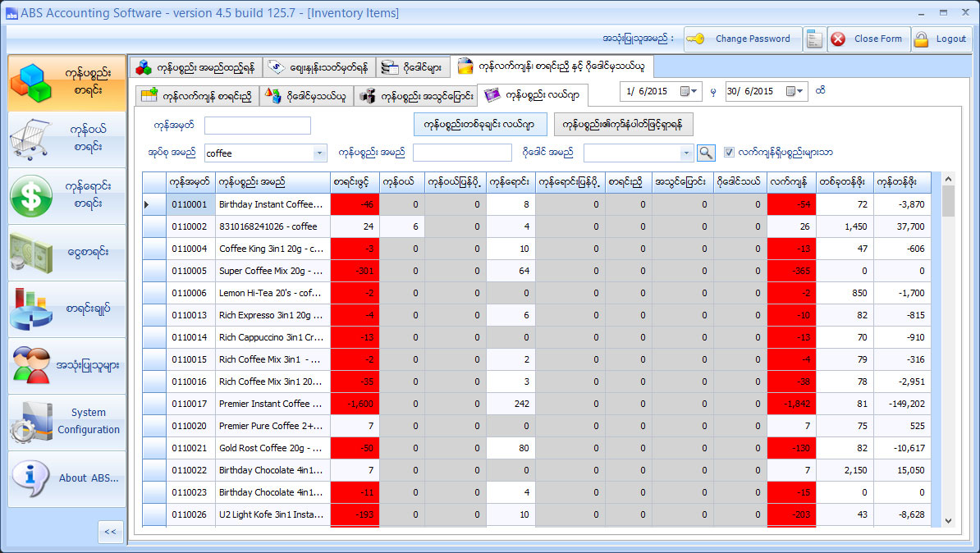Click the gray button right of highlighted one
Image resolution: width=980 pixels, height=553 pixels.
click(x=623, y=125)
